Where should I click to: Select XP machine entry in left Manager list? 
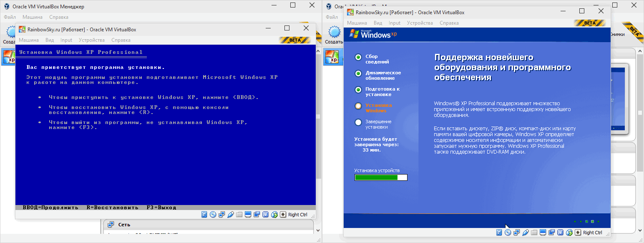point(8,57)
